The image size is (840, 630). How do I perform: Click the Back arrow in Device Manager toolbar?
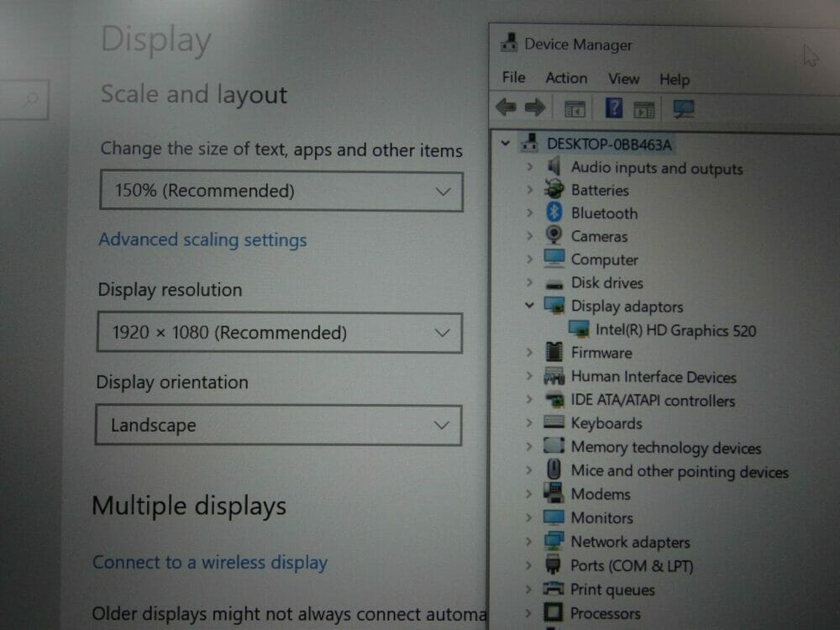(506, 108)
